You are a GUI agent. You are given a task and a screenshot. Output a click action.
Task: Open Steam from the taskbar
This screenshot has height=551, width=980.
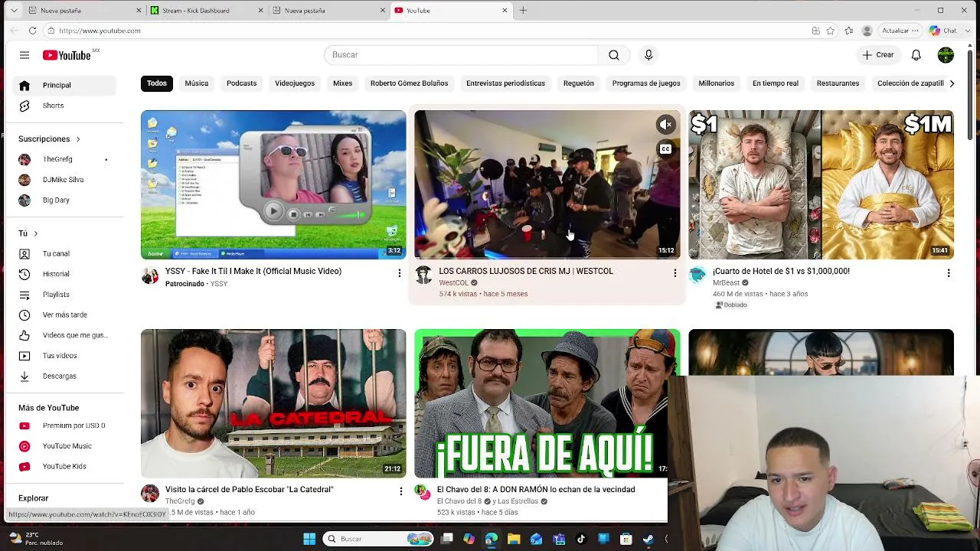[648, 539]
